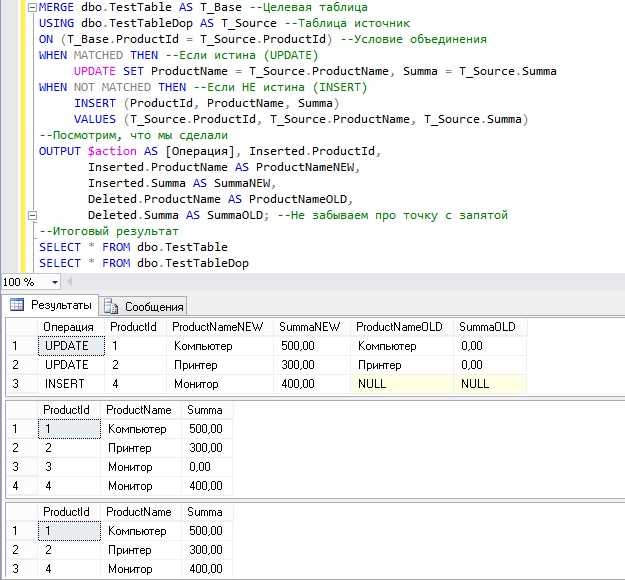Click the UPDATE cell in row 1
Viewport: 625px width, 580px height.
coord(71,346)
